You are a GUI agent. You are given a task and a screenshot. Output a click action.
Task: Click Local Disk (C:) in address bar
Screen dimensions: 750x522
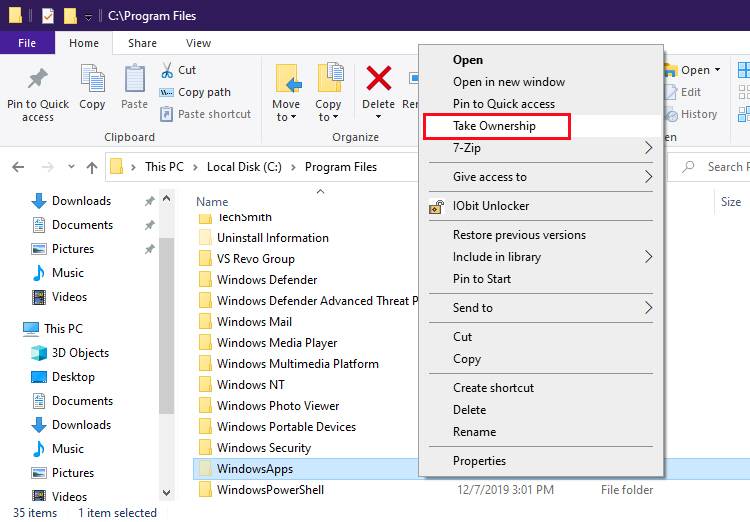[243, 167]
